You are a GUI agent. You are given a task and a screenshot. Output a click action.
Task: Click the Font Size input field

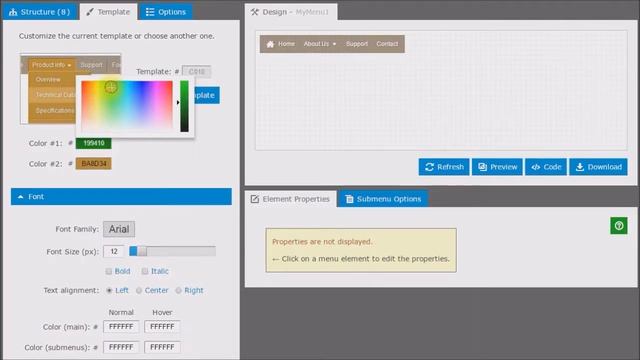pos(113,251)
